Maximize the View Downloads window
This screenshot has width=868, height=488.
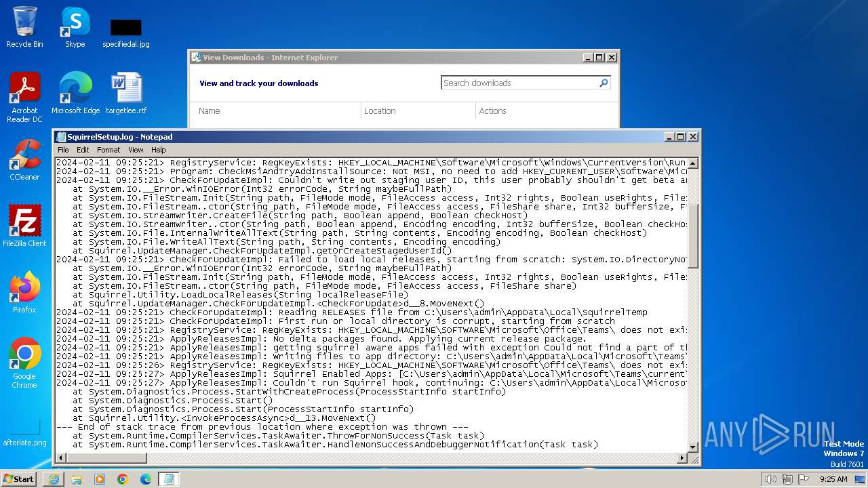[x=599, y=58]
